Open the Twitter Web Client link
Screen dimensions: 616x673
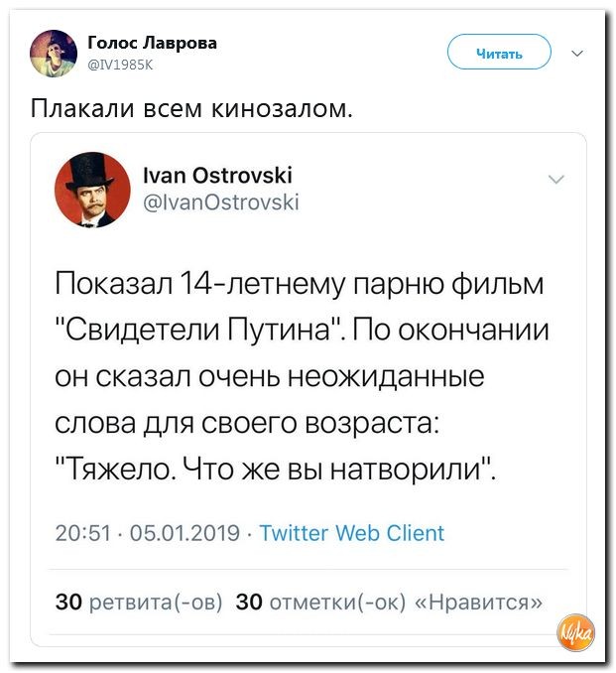(352, 533)
